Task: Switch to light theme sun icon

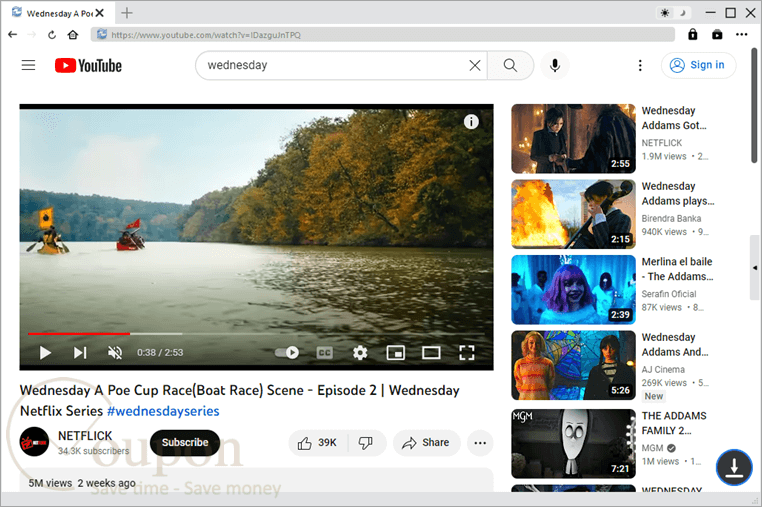Action: pyautogui.click(x=664, y=13)
